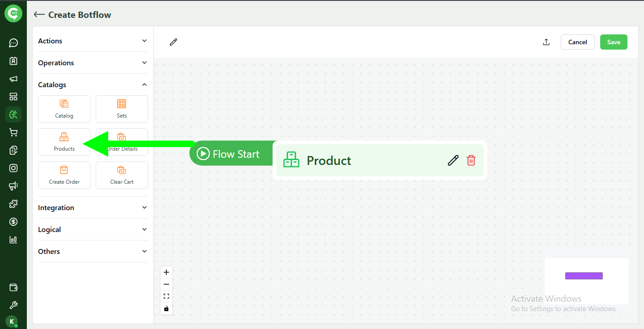Open the Broadcast megaphone icon in sidebar
Viewport: 644px width, 329px height.
click(13, 79)
